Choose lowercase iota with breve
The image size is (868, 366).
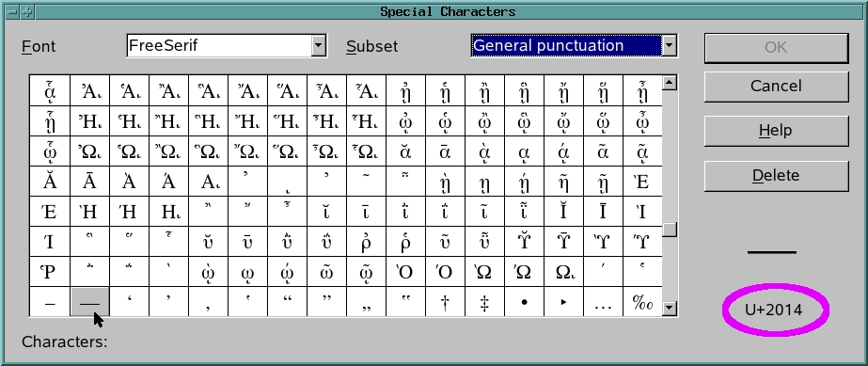tap(326, 212)
